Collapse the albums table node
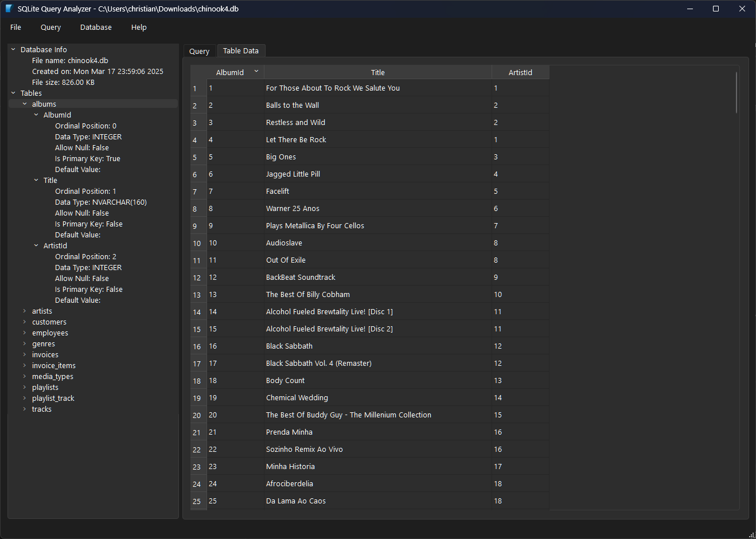Screen dimensions: 756x539 (x=25, y=104)
